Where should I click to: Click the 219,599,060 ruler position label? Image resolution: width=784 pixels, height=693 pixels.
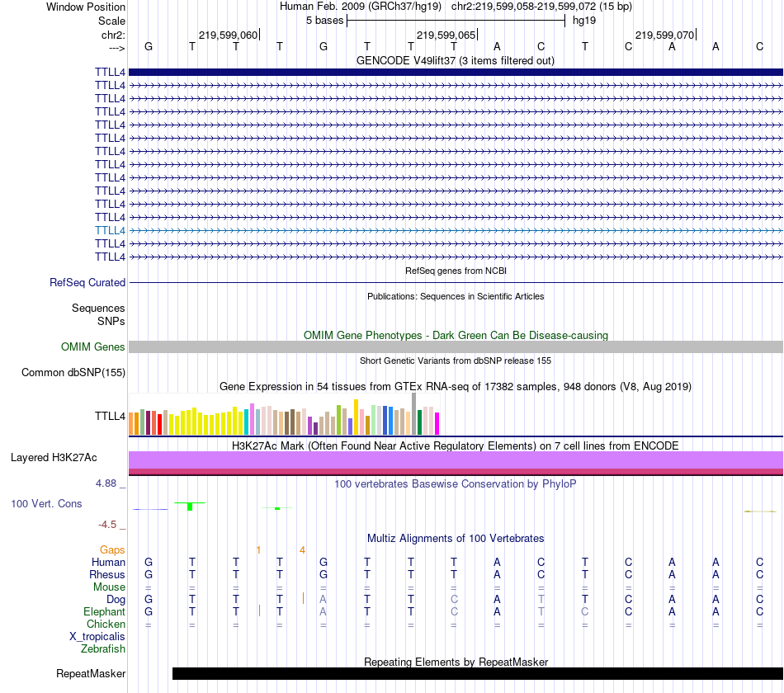point(228,35)
